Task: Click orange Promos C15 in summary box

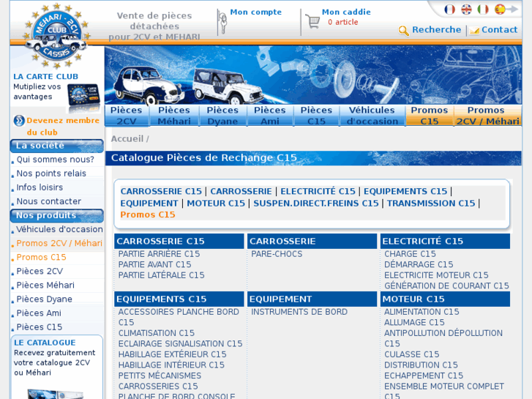Action: (148, 215)
